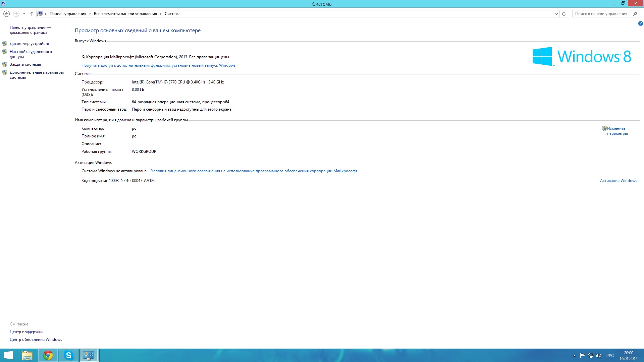Viewport: 644px width, 362px height.
Task: Open the help question mark icon
Action: 640,23
